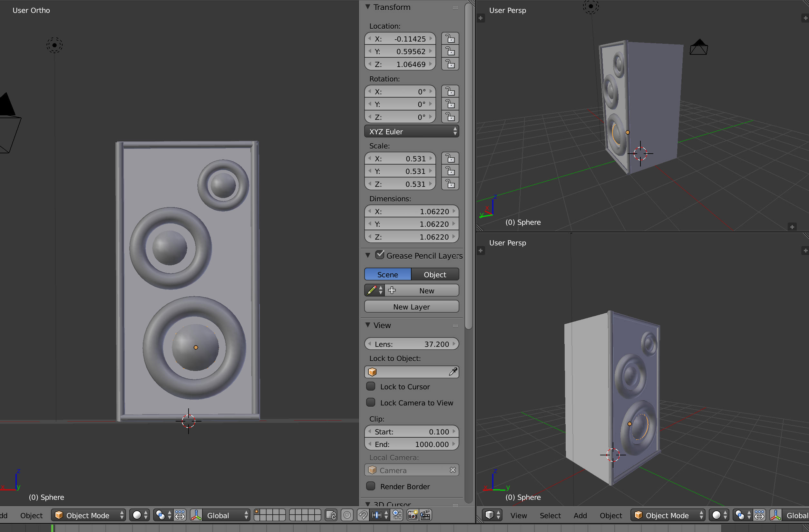
Task: Click the eyedropper next to Lock to Object
Action: (x=453, y=372)
